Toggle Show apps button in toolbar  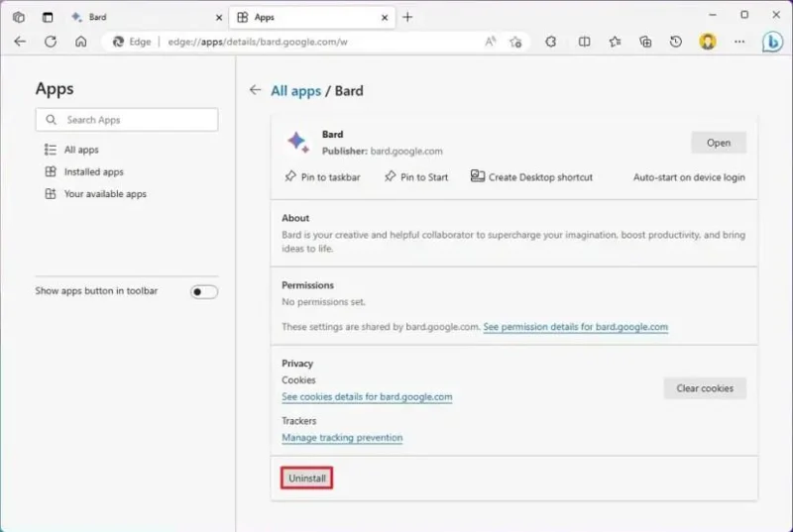coord(204,291)
